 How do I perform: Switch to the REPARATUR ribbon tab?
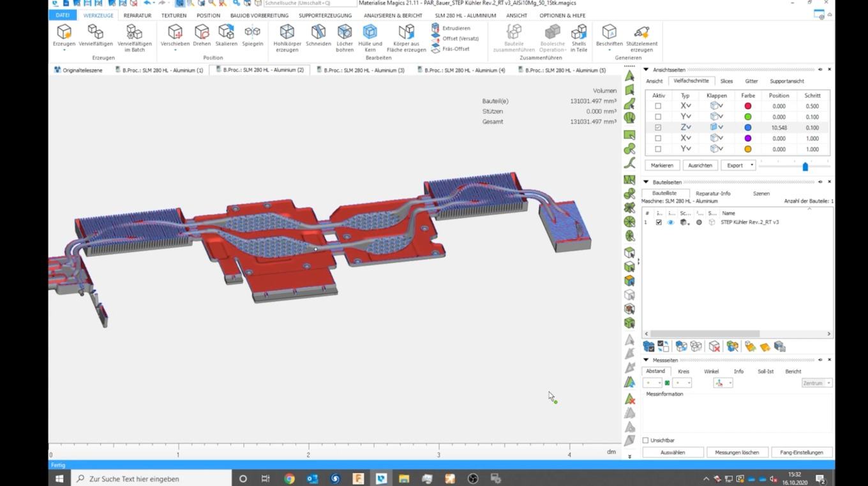click(x=137, y=15)
